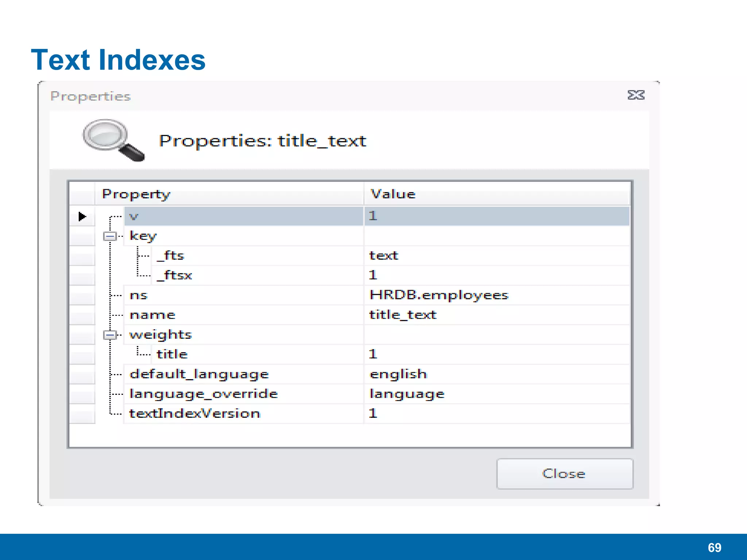Select the default_language property row
Image resolution: width=747 pixels, height=560 pixels.
199,374
